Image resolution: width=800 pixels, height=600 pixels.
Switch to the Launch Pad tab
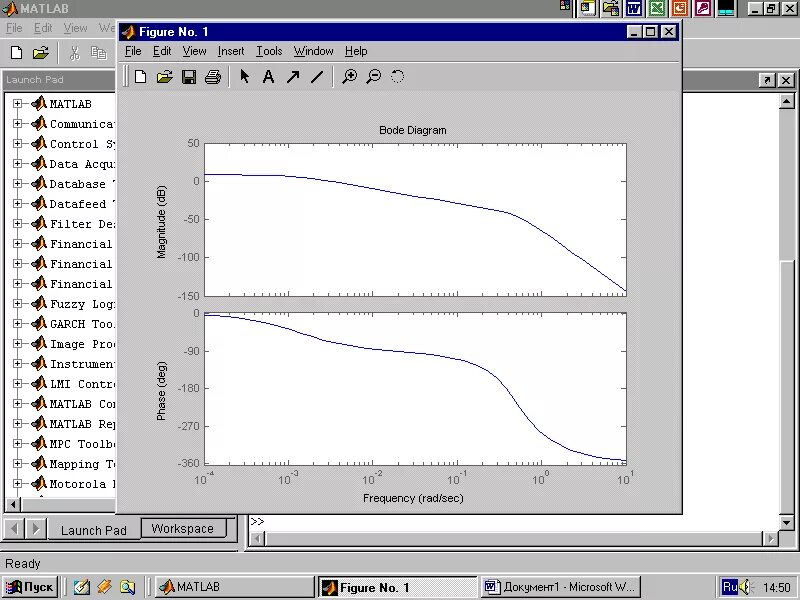click(93, 530)
